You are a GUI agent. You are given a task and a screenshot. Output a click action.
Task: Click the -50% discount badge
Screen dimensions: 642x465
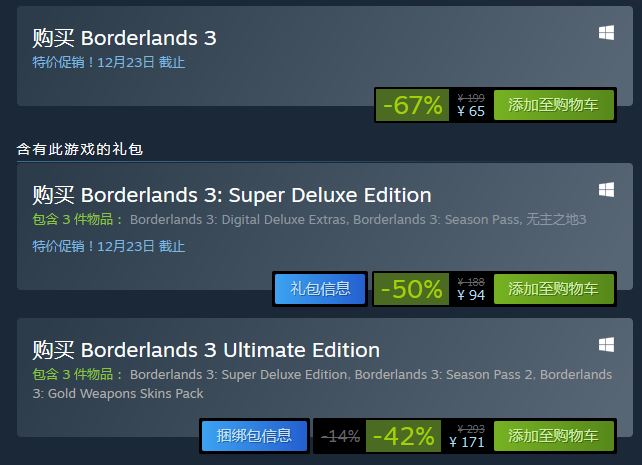(x=411, y=289)
